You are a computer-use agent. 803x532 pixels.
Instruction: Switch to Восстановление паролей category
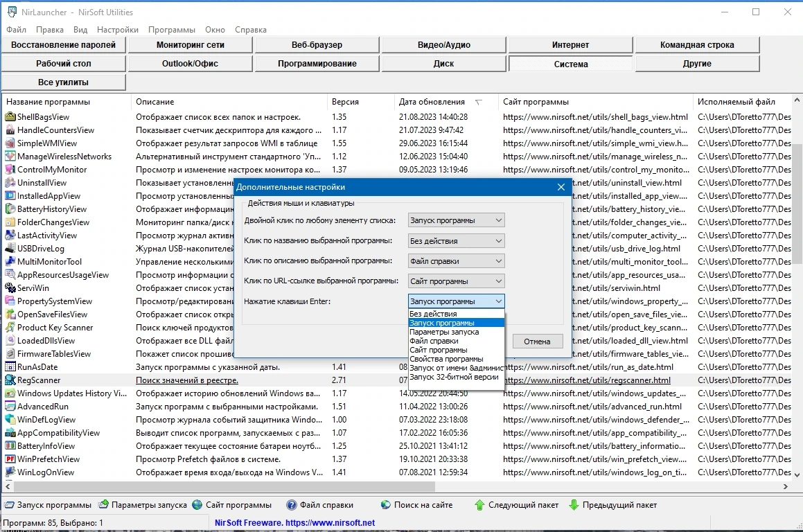64,45
